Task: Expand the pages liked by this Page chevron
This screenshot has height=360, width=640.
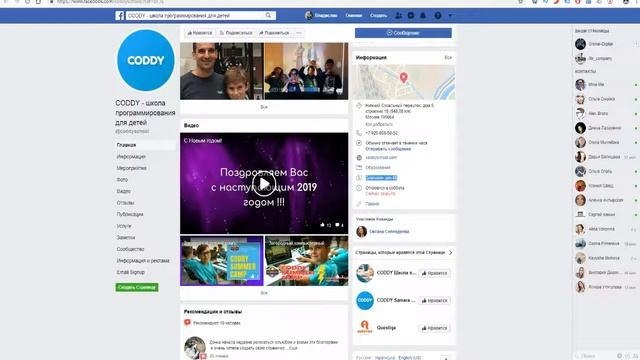Action: click(x=450, y=253)
